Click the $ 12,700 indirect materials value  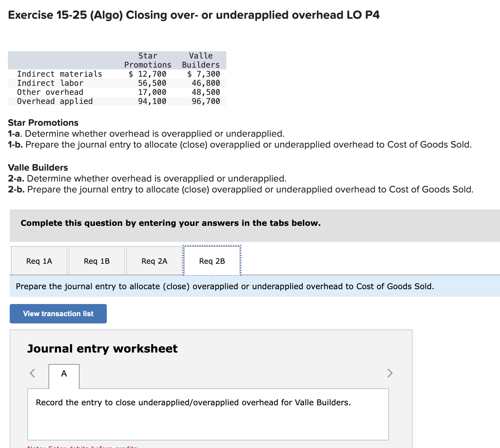(147, 74)
